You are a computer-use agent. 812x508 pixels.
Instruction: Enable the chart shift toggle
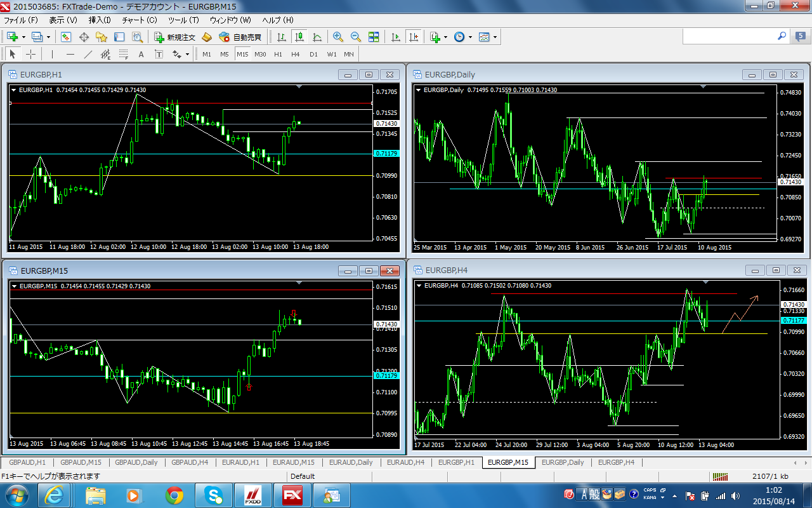click(414, 37)
